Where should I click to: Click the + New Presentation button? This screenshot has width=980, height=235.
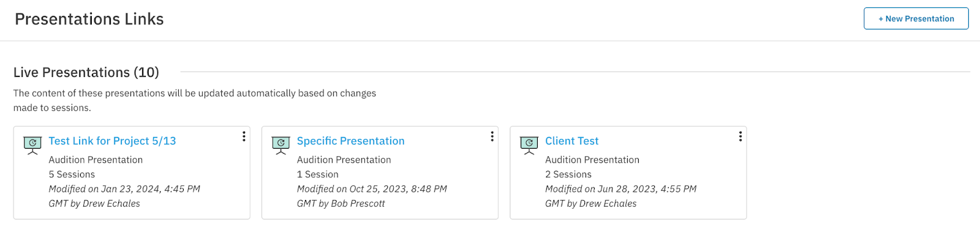tap(916, 18)
